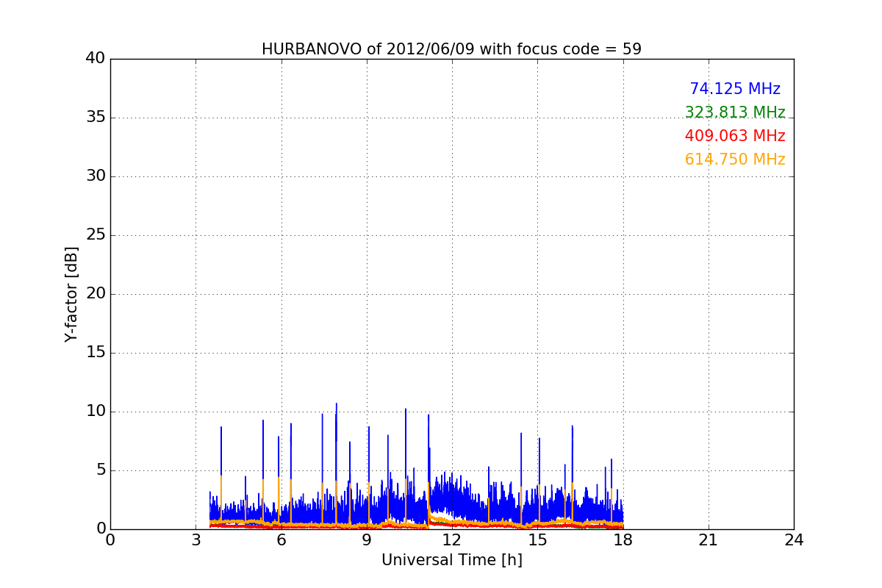This screenshot has width=882, height=588.
Task: Select the green 323.813 MHz legend label
Action: pos(735,112)
